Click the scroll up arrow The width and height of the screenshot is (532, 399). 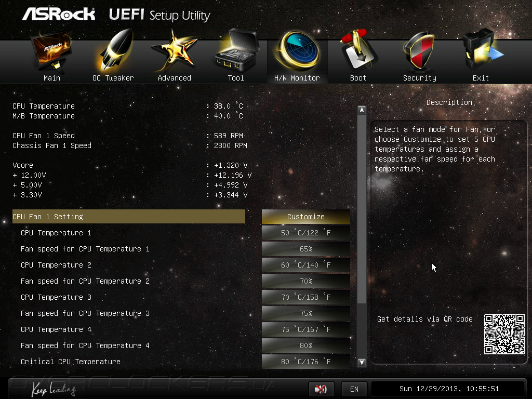point(362,110)
